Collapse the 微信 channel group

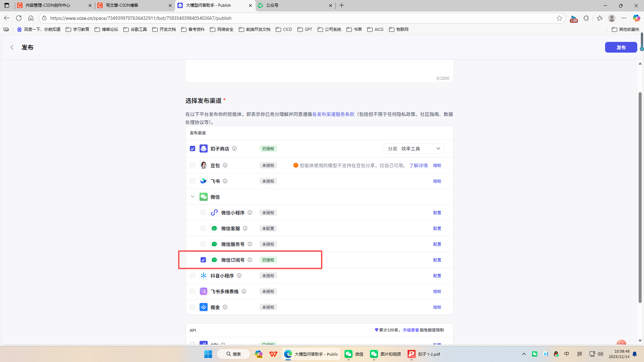coord(193,197)
